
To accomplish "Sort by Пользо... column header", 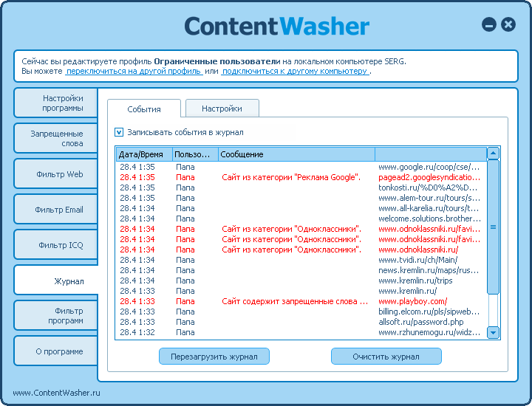I will pyautogui.click(x=195, y=154).
